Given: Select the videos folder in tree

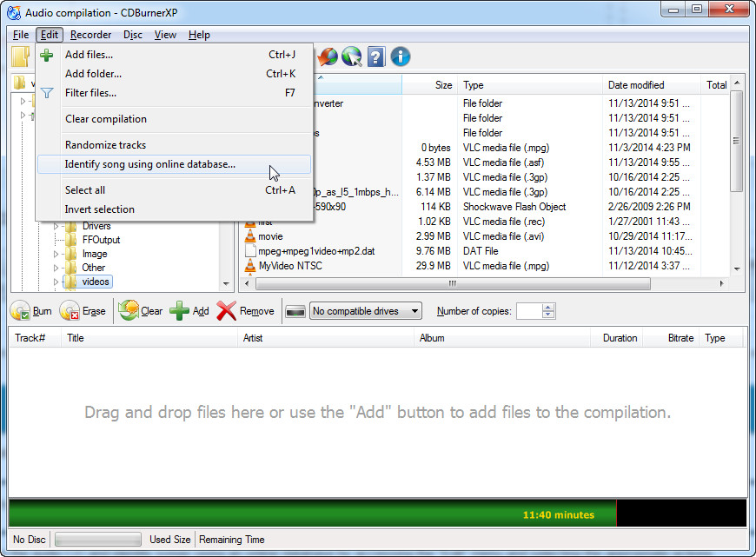Looking at the screenshot, I should click(x=96, y=282).
